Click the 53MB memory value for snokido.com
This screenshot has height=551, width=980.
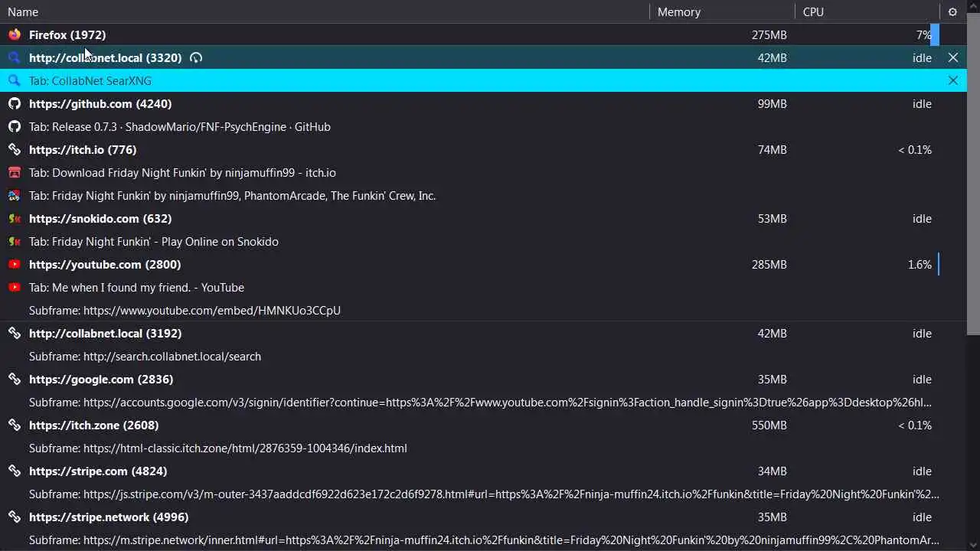tap(772, 218)
